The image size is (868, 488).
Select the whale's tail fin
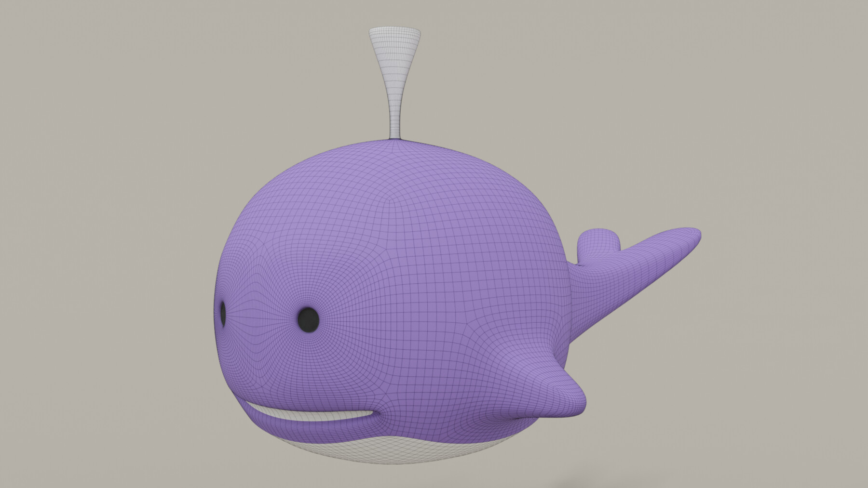tap(641, 270)
